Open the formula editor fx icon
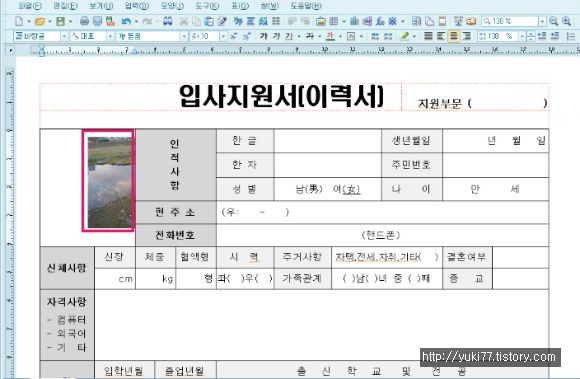The width and height of the screenshot is (580, 379). click(380, 21)
